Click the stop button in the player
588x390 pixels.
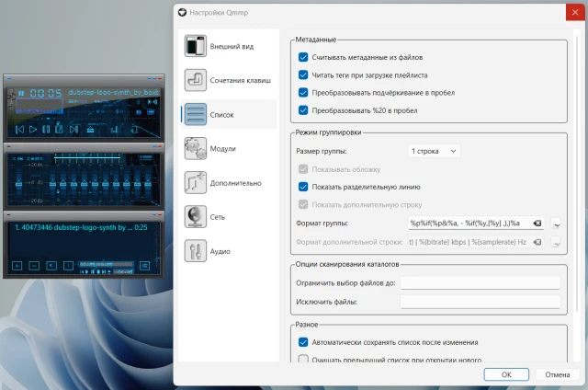pyautogui.click(x=59, y=129)
